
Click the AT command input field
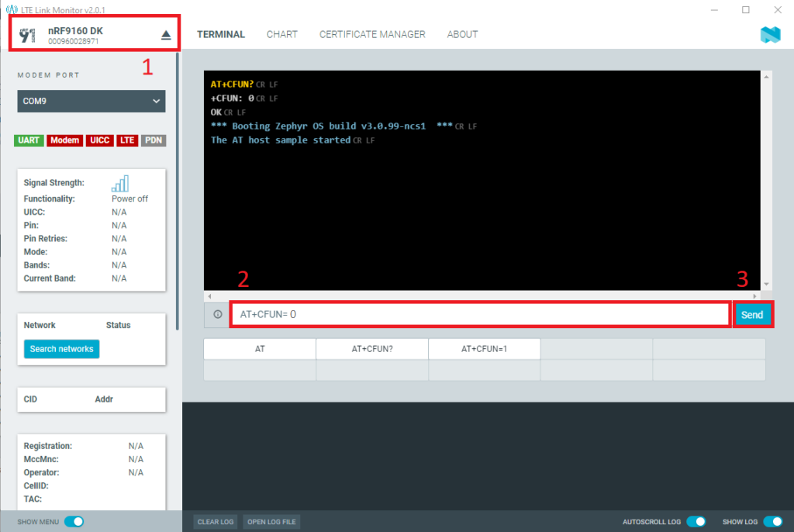click(x=480, y=314)
